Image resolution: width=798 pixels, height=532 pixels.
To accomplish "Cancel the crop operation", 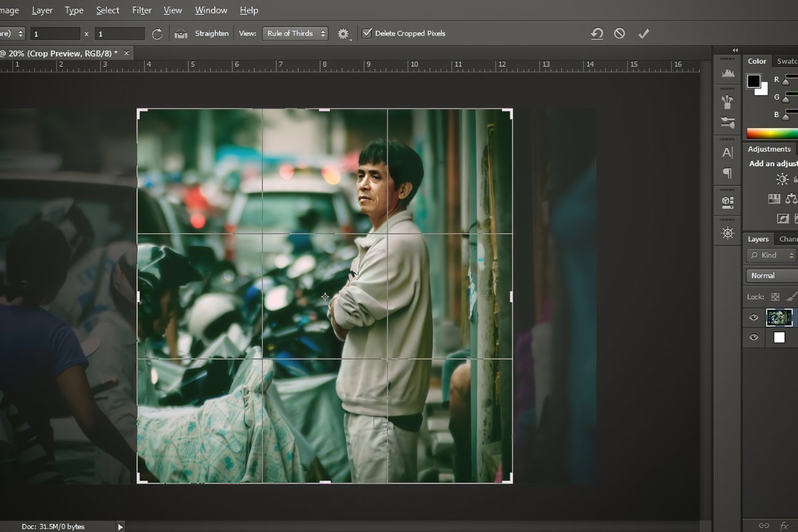I will coord(619,33).
